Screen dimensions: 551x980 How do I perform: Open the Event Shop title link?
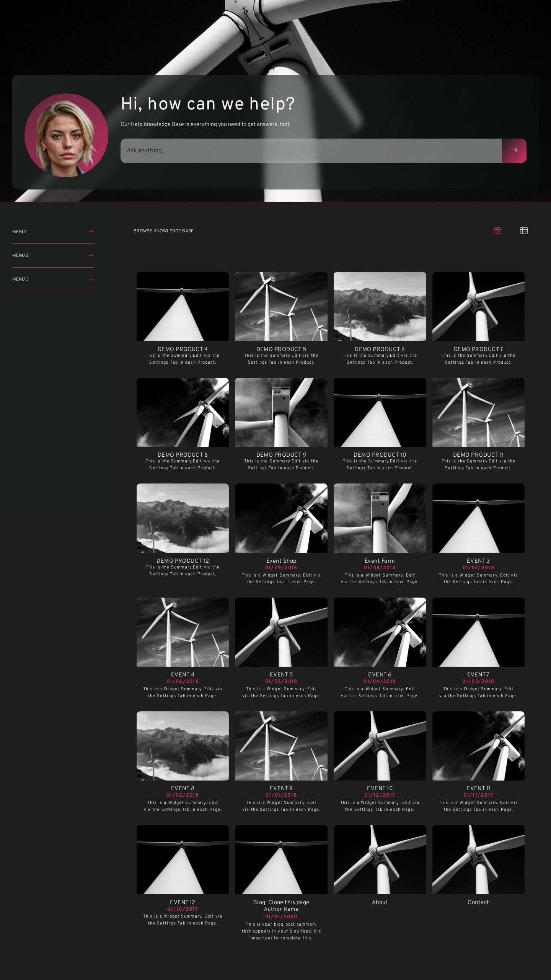click(x=281, y=560)
